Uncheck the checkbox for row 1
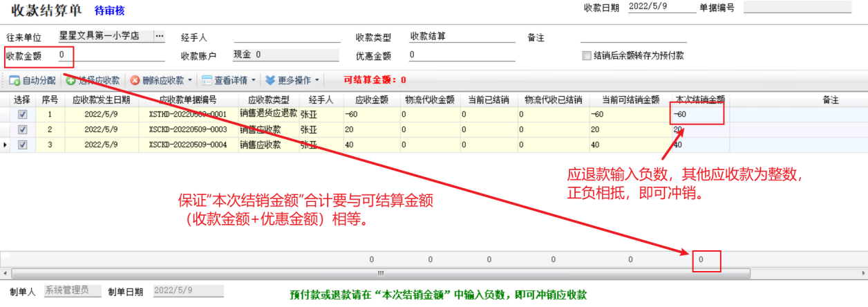The height and width of the screenshot is (307, 868). click(x=22, y=114)
